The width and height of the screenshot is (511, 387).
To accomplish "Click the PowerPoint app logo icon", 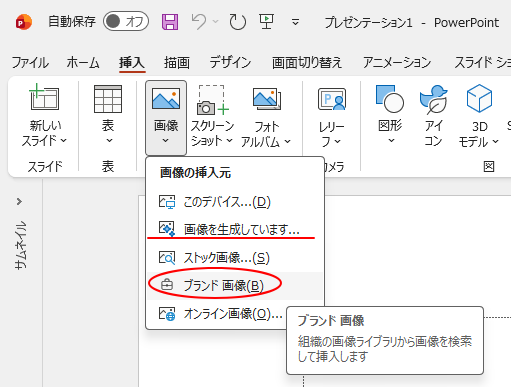I will (24, 22).
